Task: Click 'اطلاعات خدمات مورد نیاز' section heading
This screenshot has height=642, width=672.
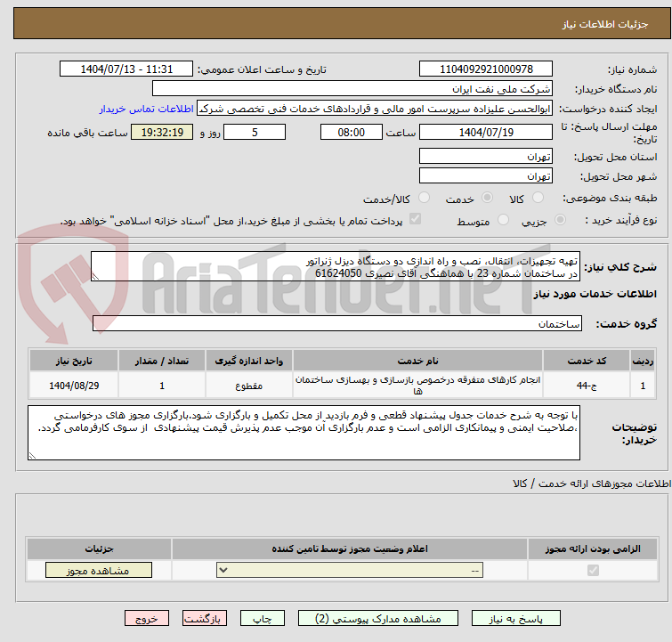Action: tap(595, 294)
